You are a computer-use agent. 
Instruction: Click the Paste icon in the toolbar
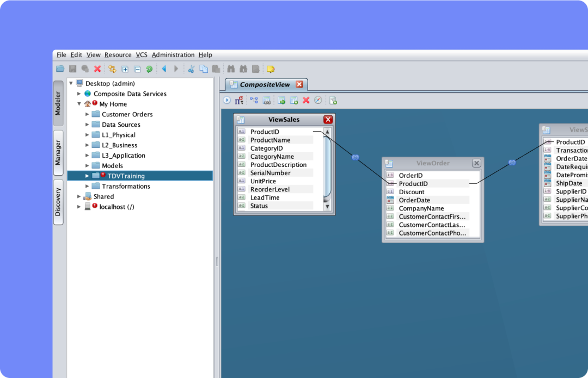pyautogui.click(x=216, y=69)
